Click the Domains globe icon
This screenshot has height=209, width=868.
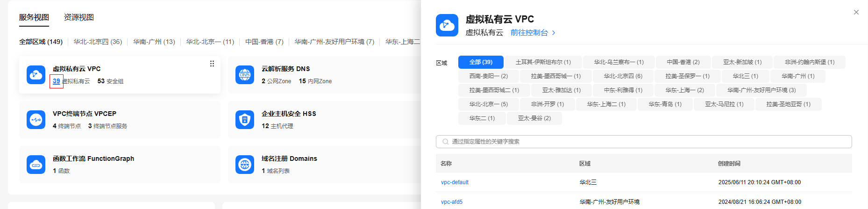[245, 165]
